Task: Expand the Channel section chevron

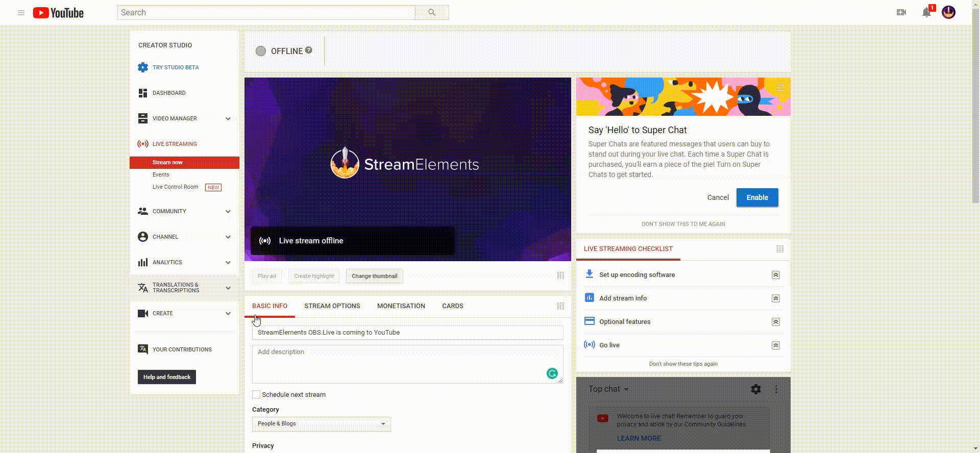Action: (x=228, y=237)
